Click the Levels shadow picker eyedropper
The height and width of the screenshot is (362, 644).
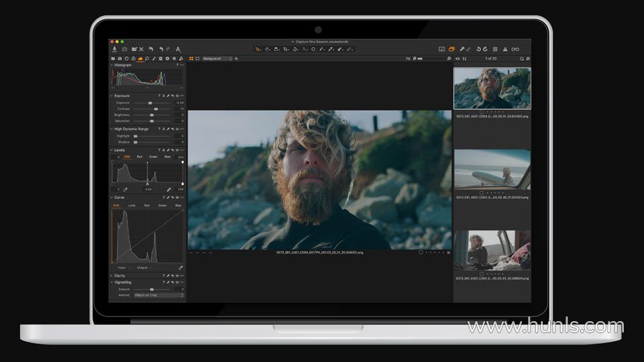125,190
